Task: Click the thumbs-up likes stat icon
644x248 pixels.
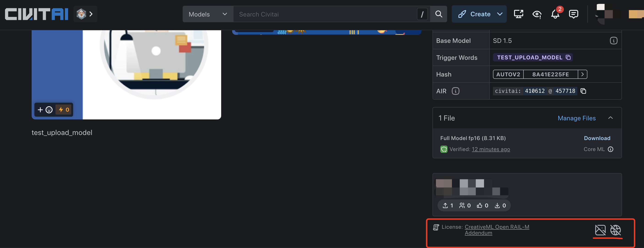Action: coord(479,206)
